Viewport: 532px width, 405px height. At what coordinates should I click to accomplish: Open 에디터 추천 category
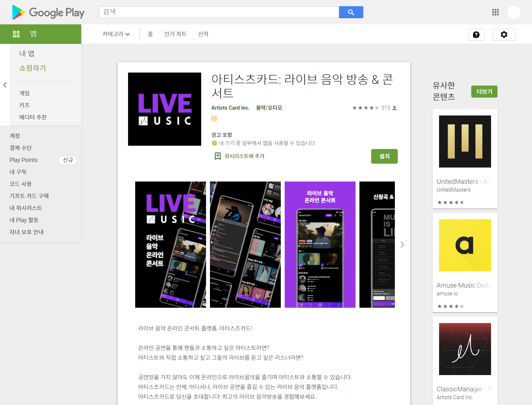click(x=33, y=117)
